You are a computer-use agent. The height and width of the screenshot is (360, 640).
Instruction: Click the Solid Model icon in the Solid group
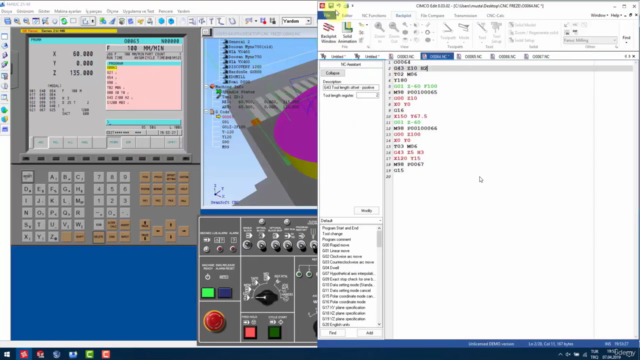point(521,25)
